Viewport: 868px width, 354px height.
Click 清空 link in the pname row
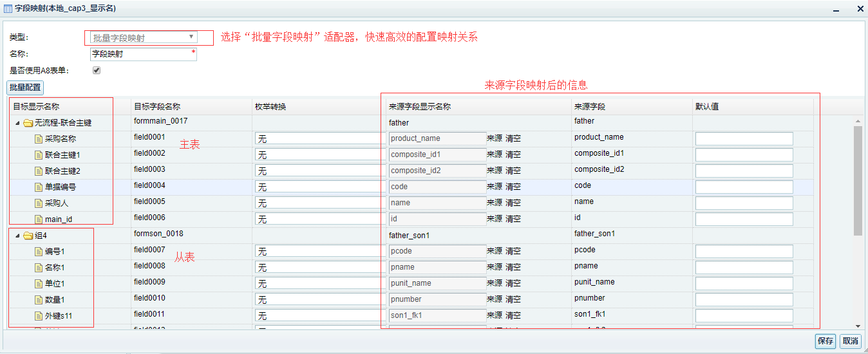pyautogui.click(x=513, y=267)
